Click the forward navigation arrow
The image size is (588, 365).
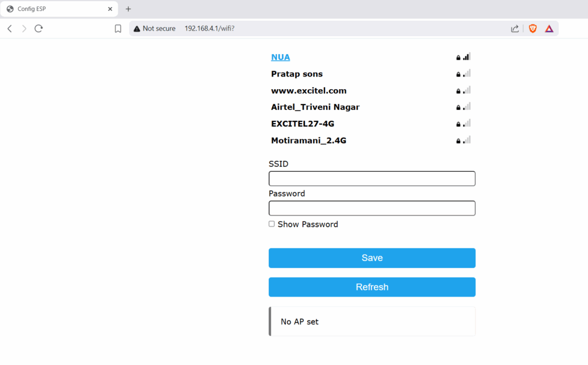point(24,29)
